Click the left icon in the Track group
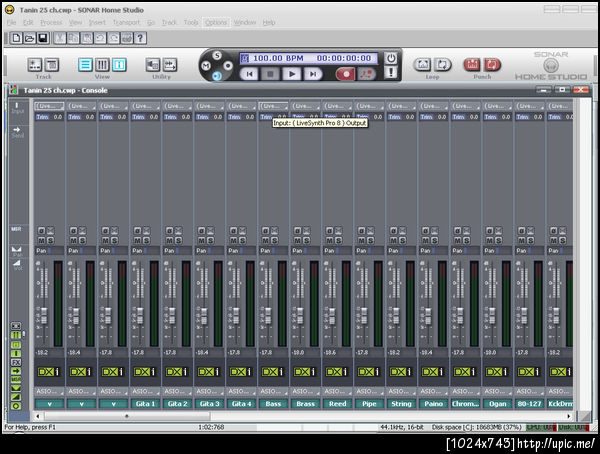 pyautogui.click(x=34, y=65)
